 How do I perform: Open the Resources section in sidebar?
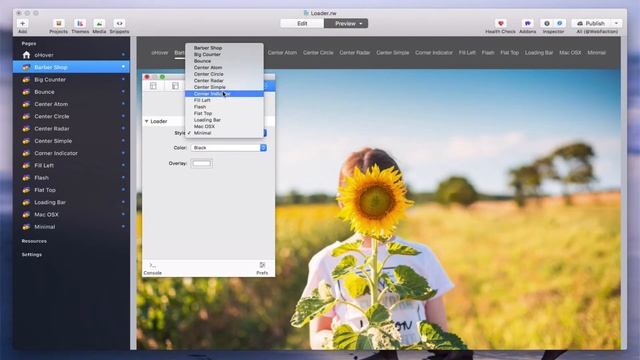(34, 241)
